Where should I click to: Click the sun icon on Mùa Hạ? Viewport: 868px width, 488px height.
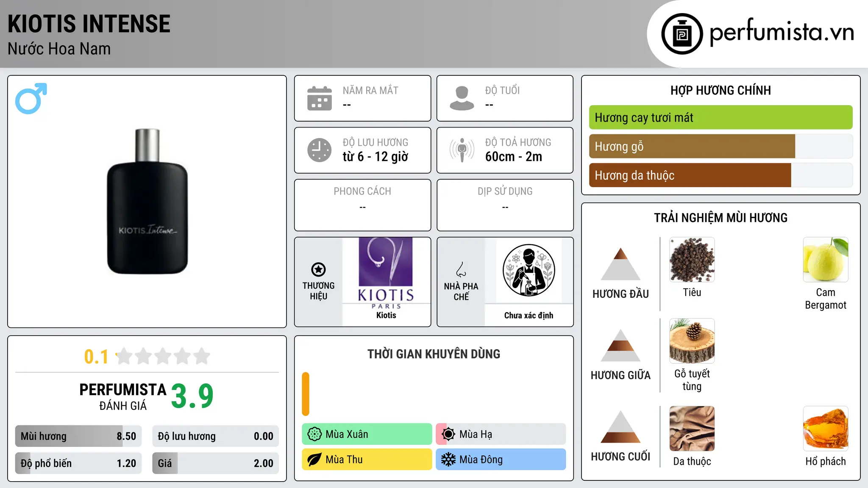point(448,434)
